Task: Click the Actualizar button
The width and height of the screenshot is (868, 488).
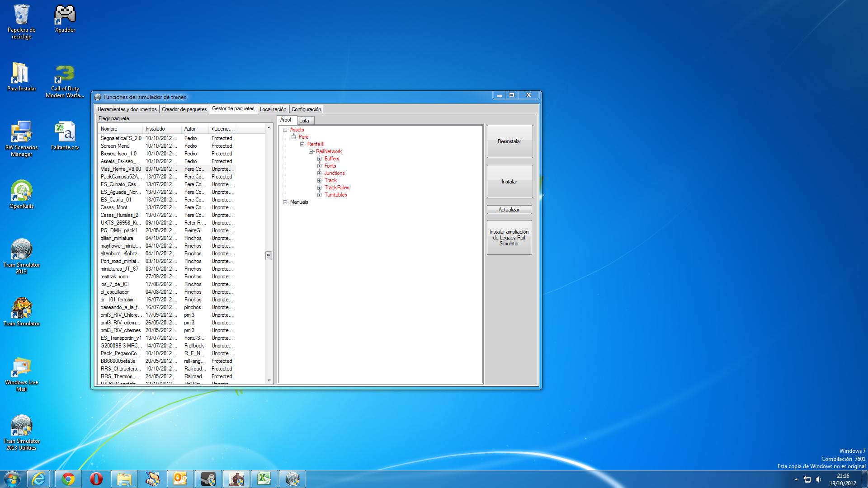Action: point(509,210)
